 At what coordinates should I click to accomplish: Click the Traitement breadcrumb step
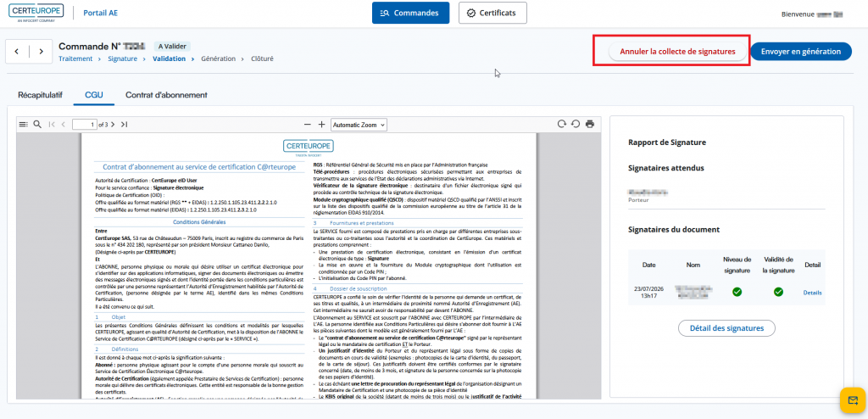click(x=75, y=59)
